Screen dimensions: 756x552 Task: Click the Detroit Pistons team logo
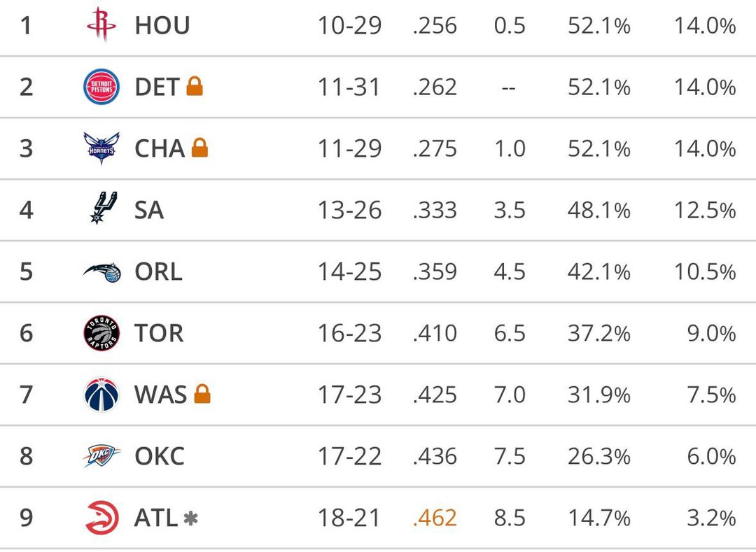pyautogui.click(x=101, y=87)
